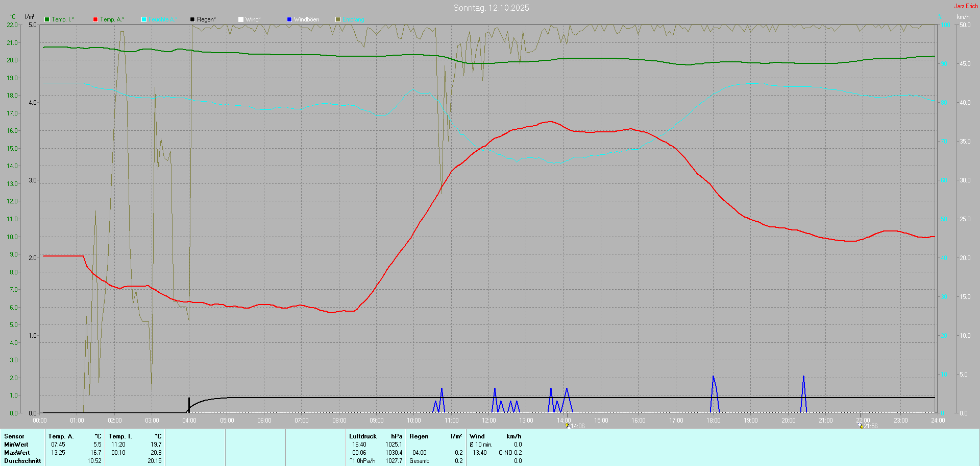Select the 'Windböen' legend label

tap(306, 19)
